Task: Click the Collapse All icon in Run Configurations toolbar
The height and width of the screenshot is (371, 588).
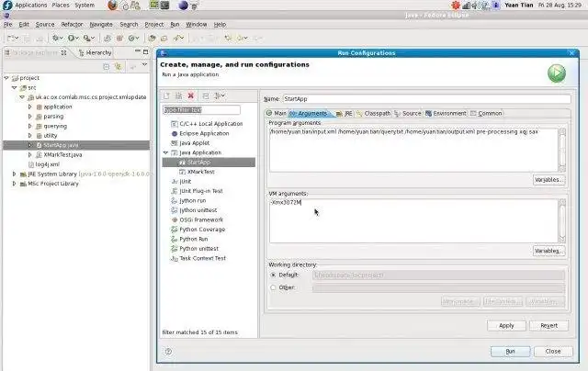Action: pos(206,96)
